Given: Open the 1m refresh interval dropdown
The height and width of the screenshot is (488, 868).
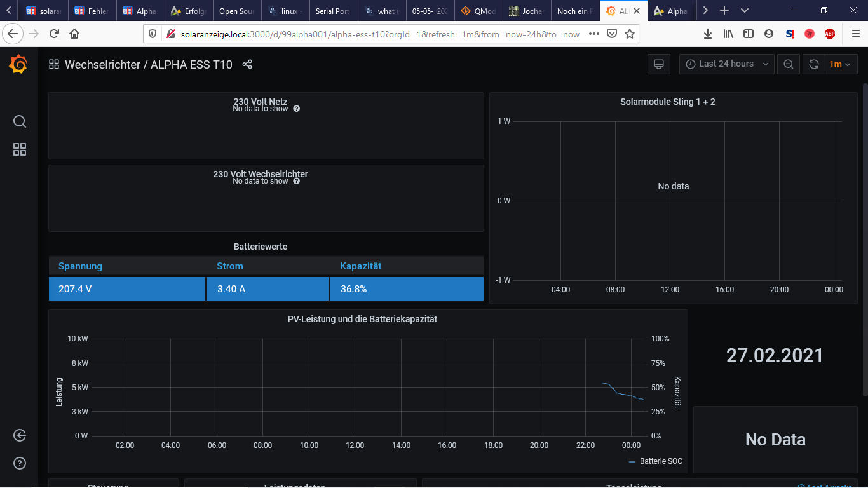Looking at the screenshot, I should click(x=840, y=64).
